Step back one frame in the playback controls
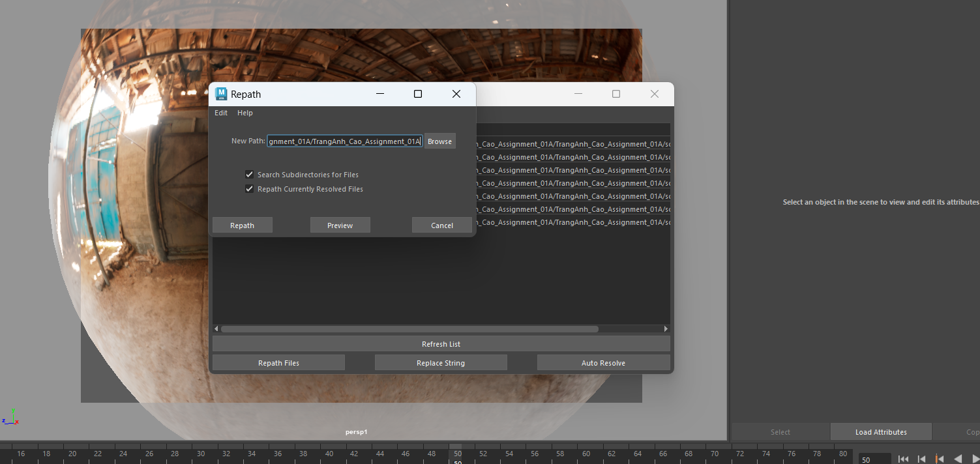This screenshot has width=980, height=464. coord(921,459)
